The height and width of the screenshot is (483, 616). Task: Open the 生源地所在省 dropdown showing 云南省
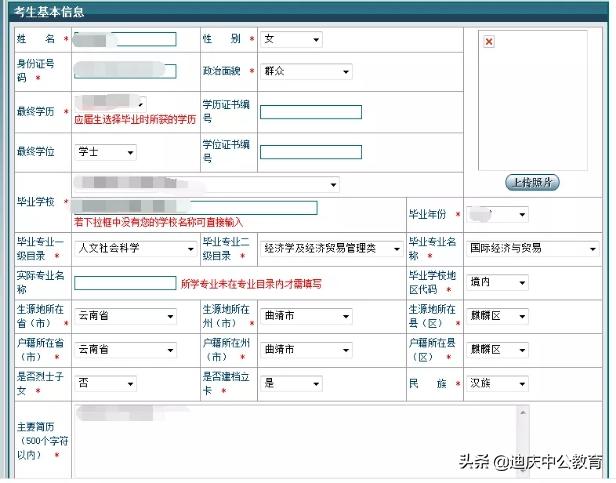(x=125, y=316)
